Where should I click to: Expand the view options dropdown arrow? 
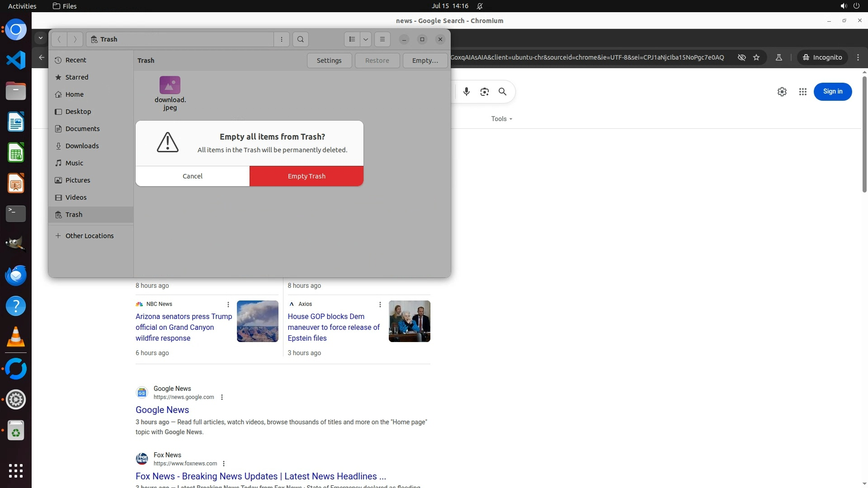click(365, 39)
